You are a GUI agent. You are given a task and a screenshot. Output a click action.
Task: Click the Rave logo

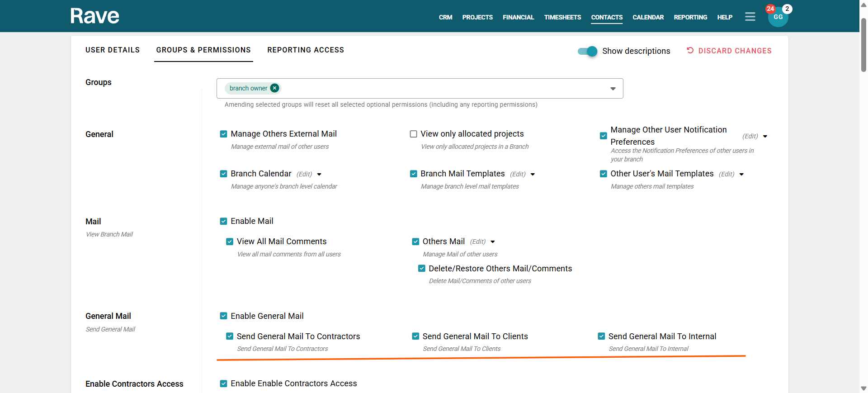click(x=94, y=16)
